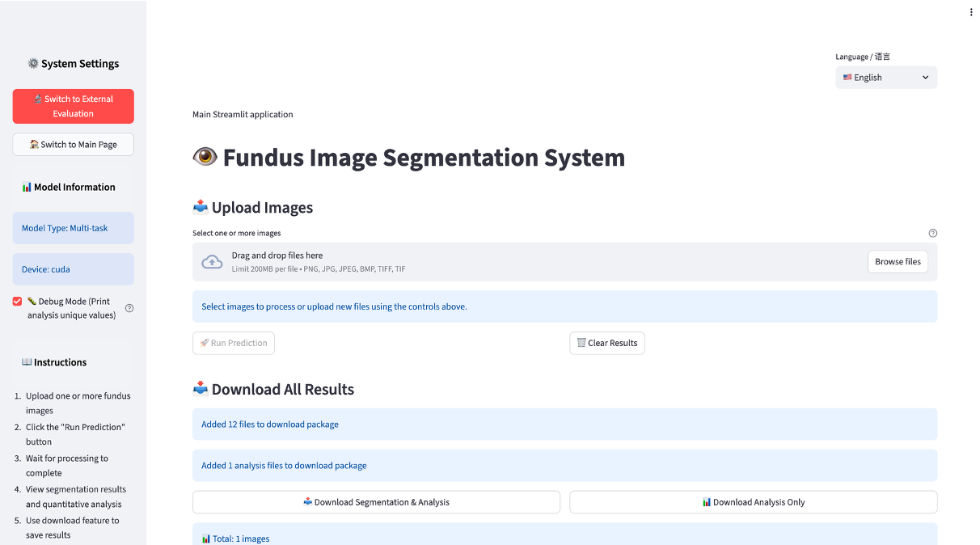
Task: Disable the Debug Mode checkbox
Action: coord(18,302)
